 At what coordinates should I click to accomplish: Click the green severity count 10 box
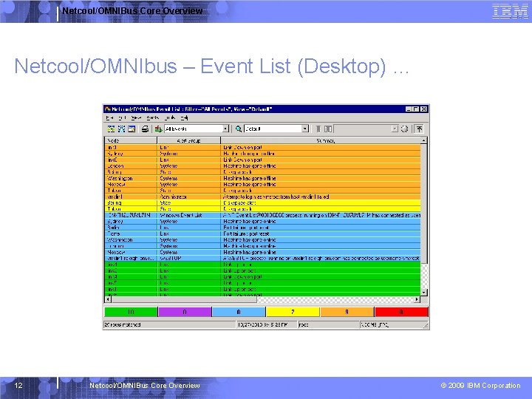[x=131, y=312]
